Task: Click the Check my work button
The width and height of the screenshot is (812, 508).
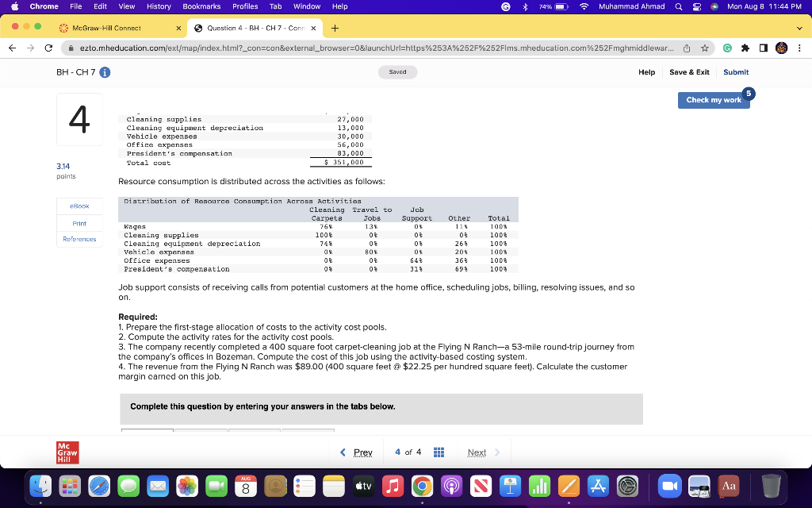Action: 713,100
